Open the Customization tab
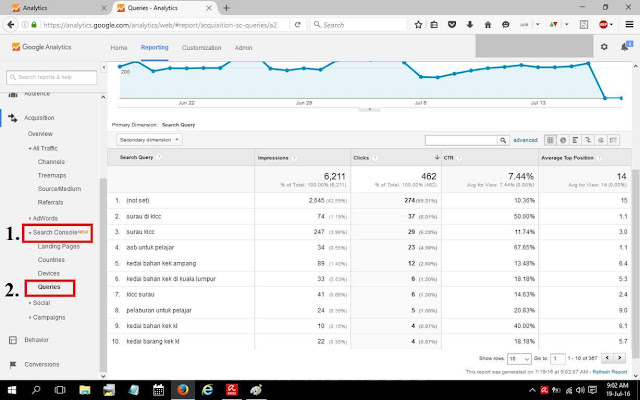This screenshot has width=640, height=400. (201, 48)
